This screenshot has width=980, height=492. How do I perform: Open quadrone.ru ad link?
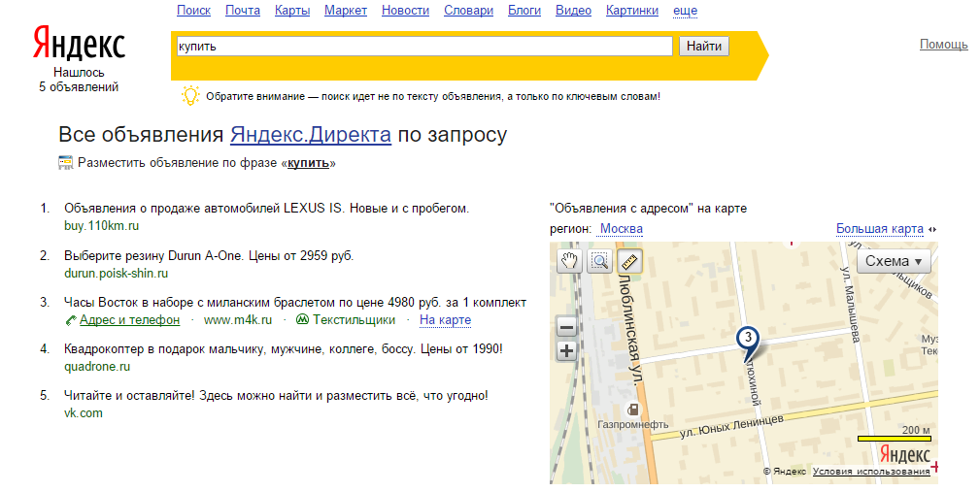pyautogui.click(x=97, y=367)
